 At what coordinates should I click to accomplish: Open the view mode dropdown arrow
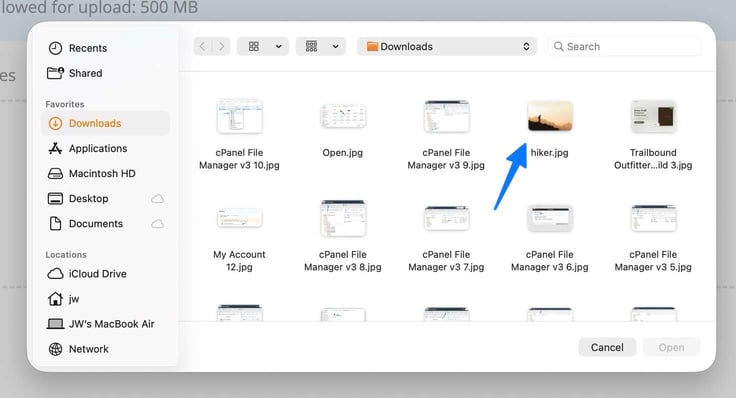279,46
